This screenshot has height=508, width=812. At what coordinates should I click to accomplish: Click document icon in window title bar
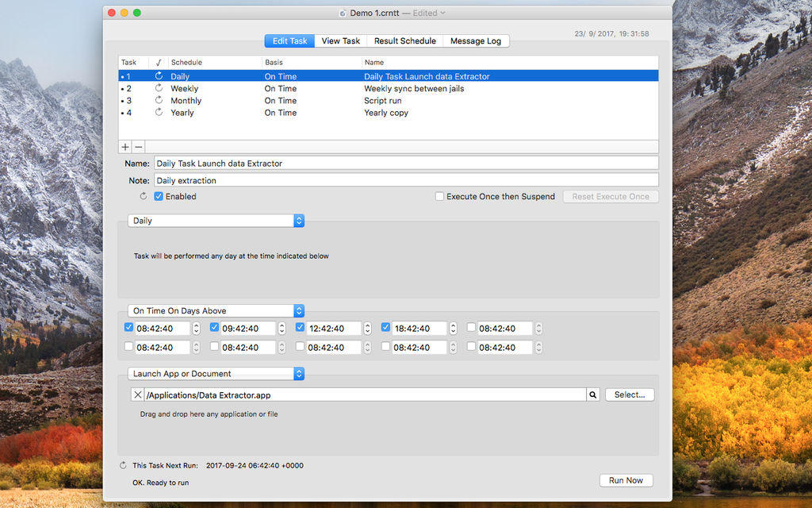343,13
